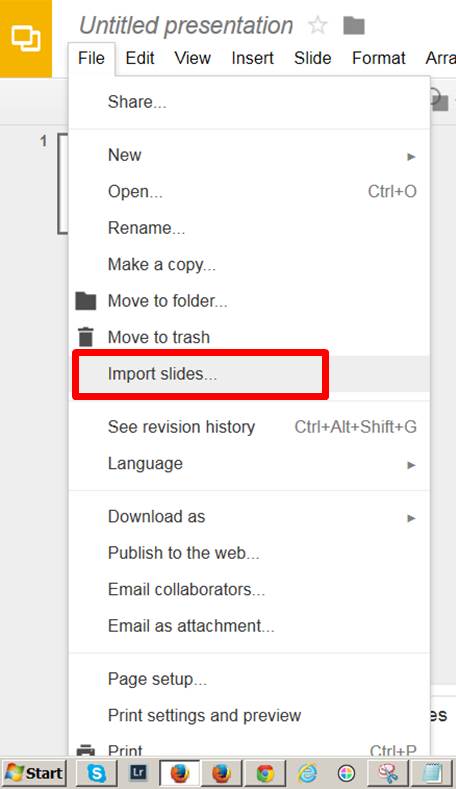
Task: Click the Untitled presentation title field
Action: click(x=186, y=25)
